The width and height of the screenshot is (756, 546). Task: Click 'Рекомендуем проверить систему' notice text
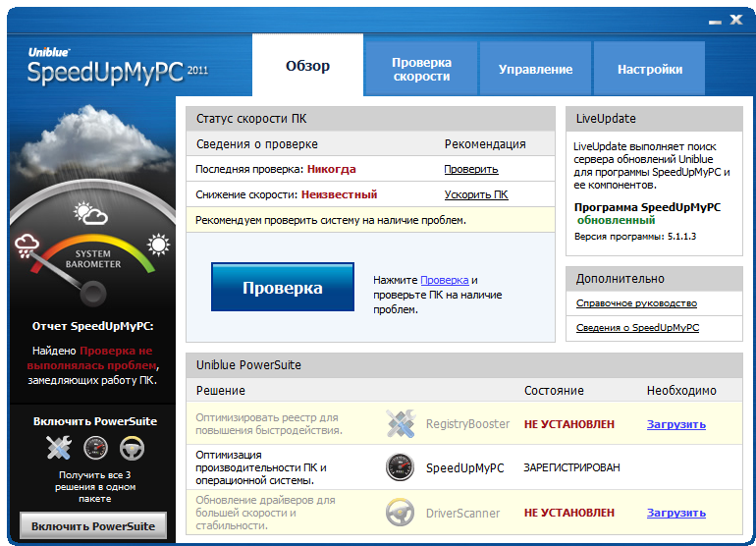pyautogui.click(x=331, y=220)
